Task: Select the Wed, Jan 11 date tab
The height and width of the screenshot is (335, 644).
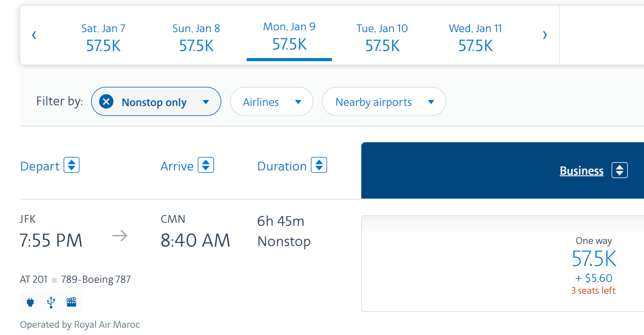Action: tap(475, 37)
